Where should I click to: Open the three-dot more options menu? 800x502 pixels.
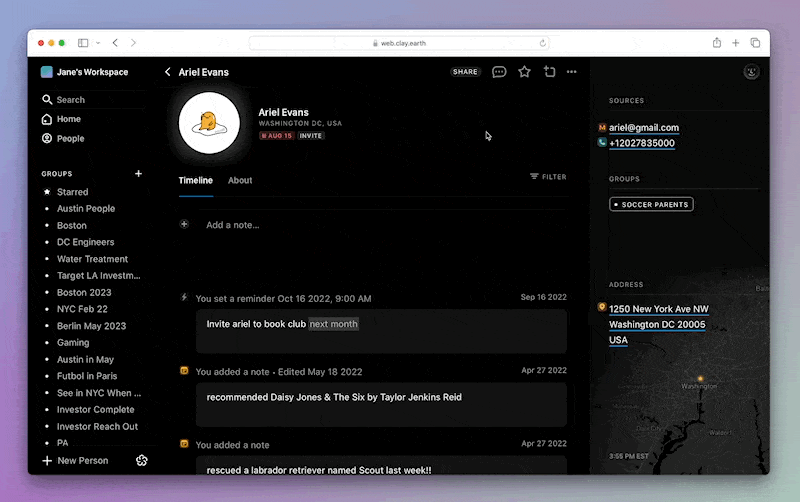(x=572, y=72)
